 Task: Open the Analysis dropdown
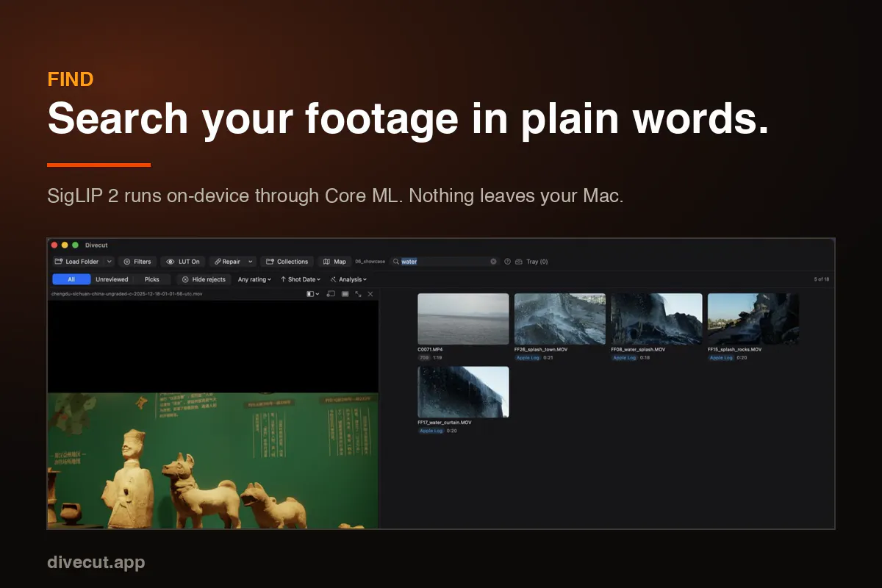click(x=348, y=279)
